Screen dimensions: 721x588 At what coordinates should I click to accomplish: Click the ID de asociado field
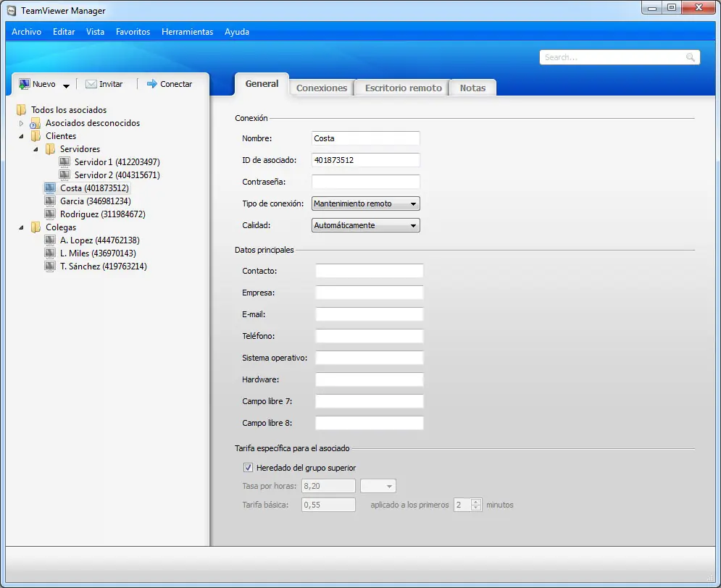click(365, 160)
